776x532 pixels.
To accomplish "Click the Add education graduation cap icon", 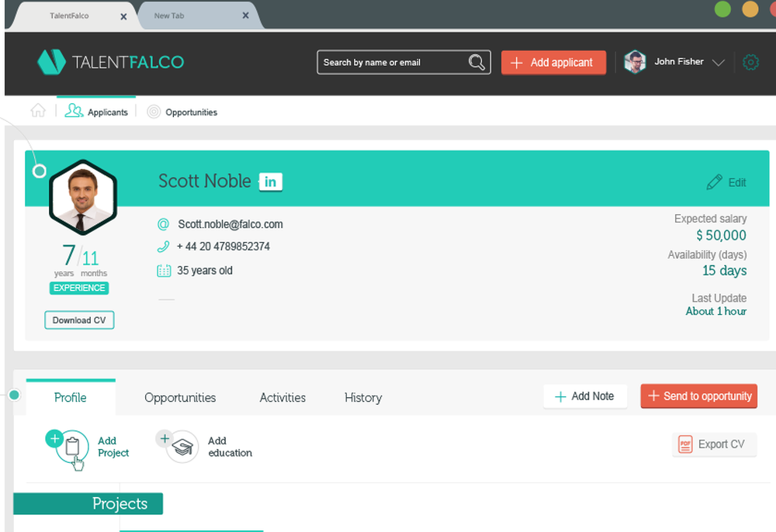I will [182, 447].
